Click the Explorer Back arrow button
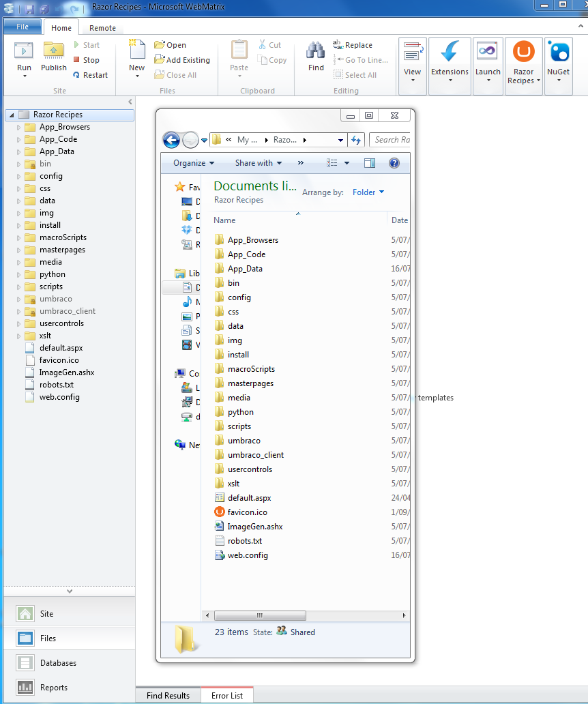The width and height of the screenshot is (588, 704). (x=171, y=140)
